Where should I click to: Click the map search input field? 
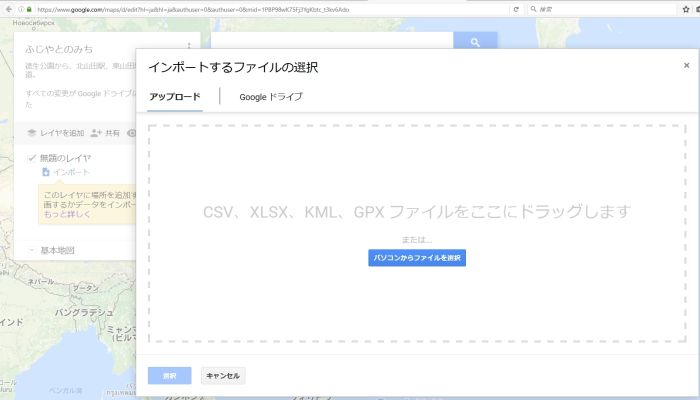pyautogui.click(x=332, y=41)
